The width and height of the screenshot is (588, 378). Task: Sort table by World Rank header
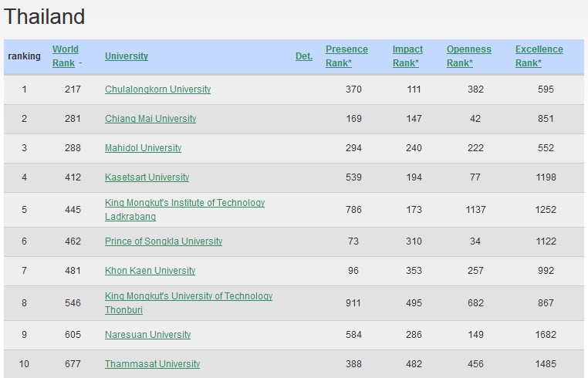[x=65, y=56]
